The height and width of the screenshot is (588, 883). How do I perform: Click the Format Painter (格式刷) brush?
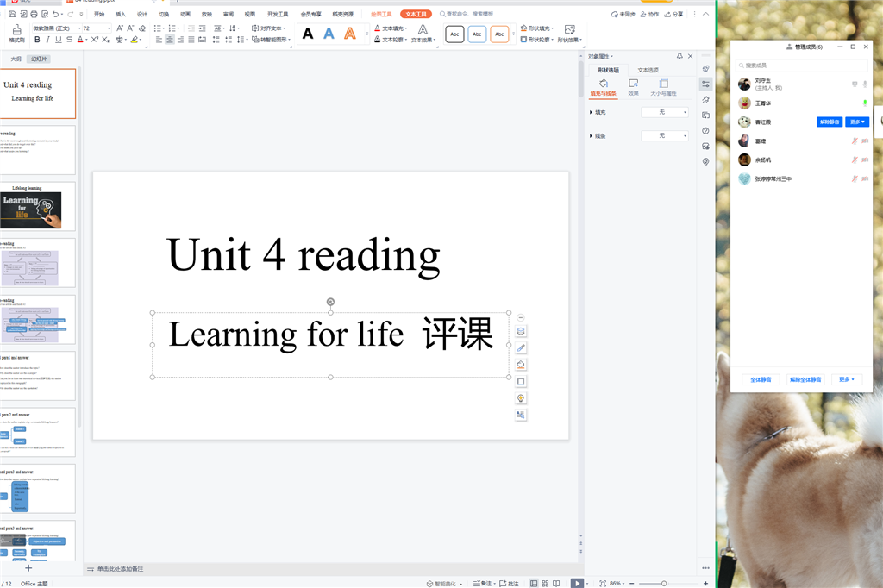click(17, 33)
